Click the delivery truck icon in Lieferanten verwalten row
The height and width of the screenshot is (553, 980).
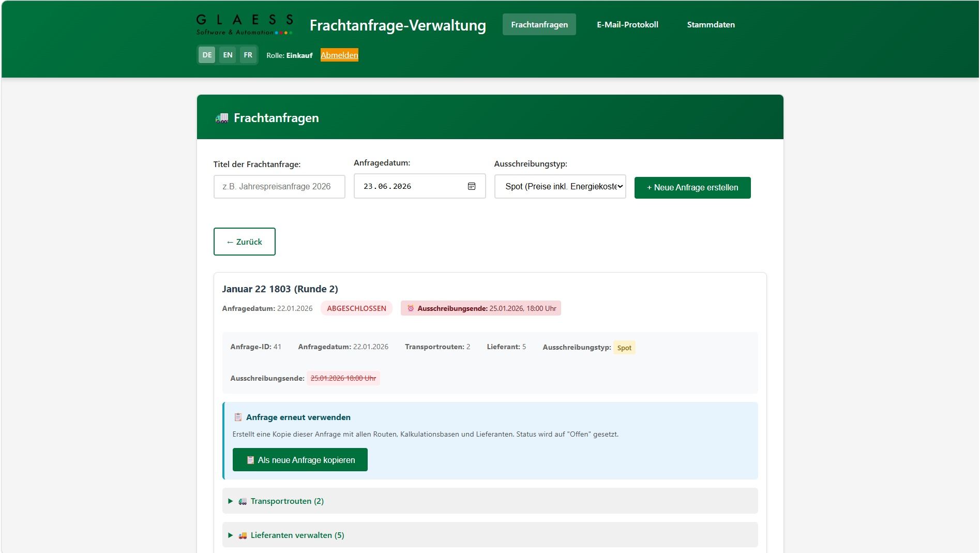(x=243, y=535)
